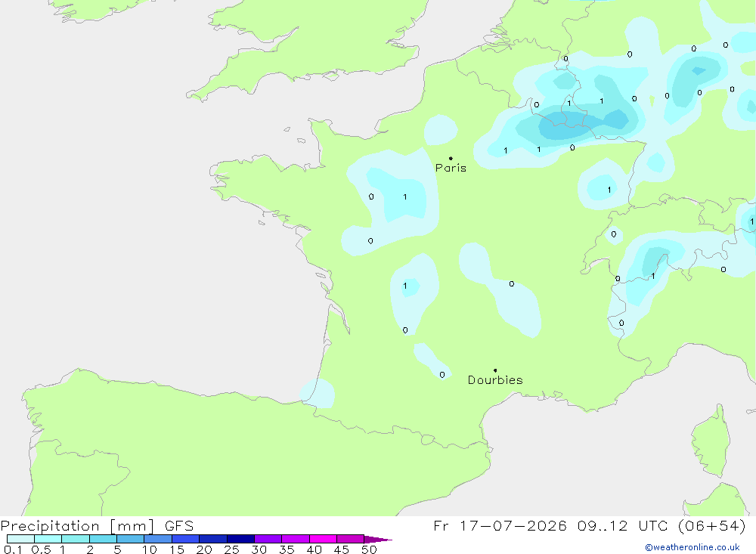Select the 45 to 50 mm legend swatch

click(350, 539)
